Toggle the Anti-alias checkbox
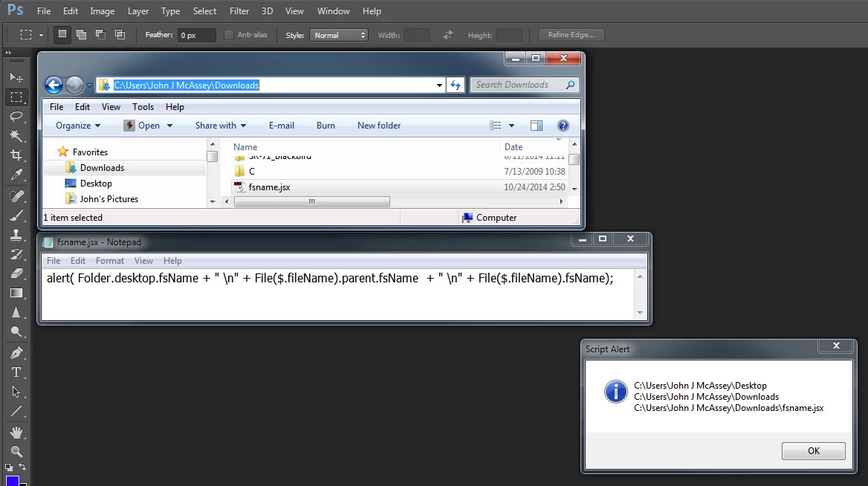 pyautogui.click(x=229, y=35)
